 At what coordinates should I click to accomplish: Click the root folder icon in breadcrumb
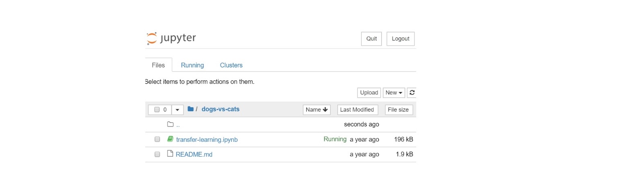point(191,109)
